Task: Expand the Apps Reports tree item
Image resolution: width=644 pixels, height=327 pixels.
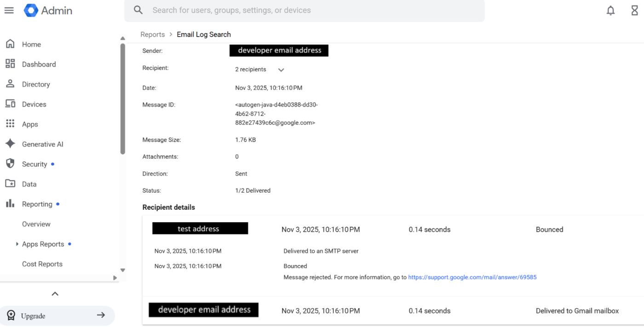Action: [17, 244]
